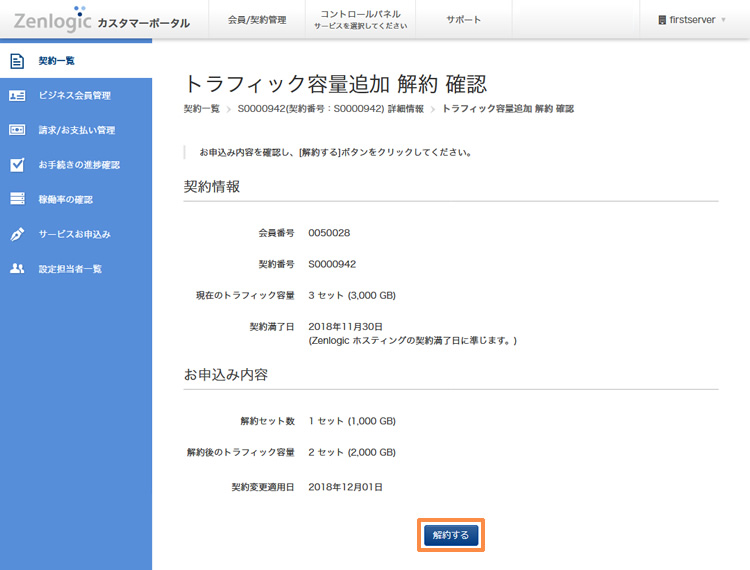
Task: Click the カスタマーポータル title text
Action: point(143,22)
